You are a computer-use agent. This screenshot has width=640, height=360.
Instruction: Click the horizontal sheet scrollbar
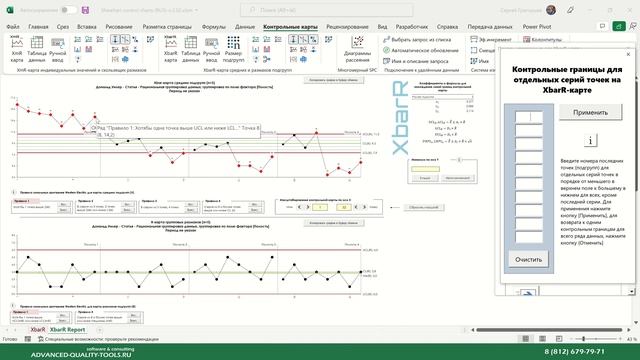point(549,330)
